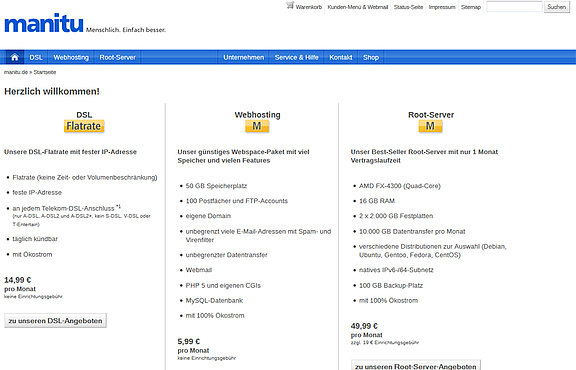The width and height of the screenshot is (576, 370).
Task: Open the Shop menu item
Action: coord(371,57)
